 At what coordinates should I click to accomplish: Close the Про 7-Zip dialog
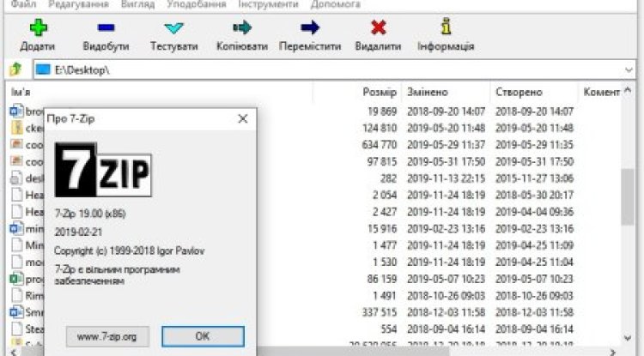pos(243,119)
